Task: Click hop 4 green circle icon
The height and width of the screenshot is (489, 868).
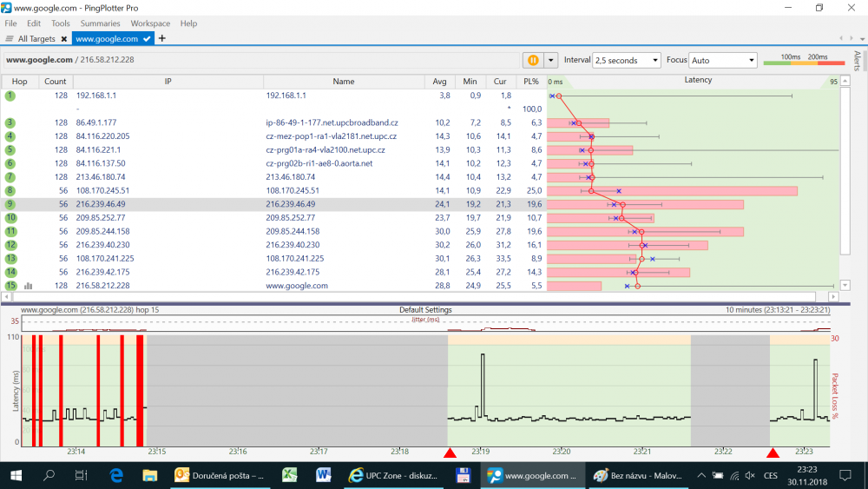Action: pos(10,136)
